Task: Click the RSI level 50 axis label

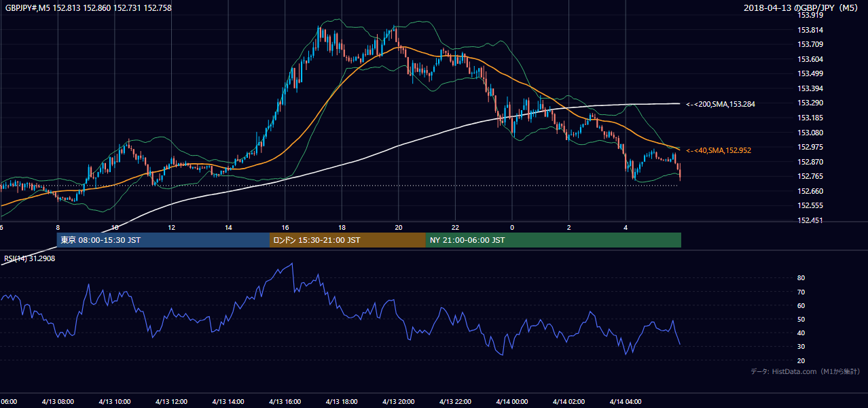Action: (801, 319)
